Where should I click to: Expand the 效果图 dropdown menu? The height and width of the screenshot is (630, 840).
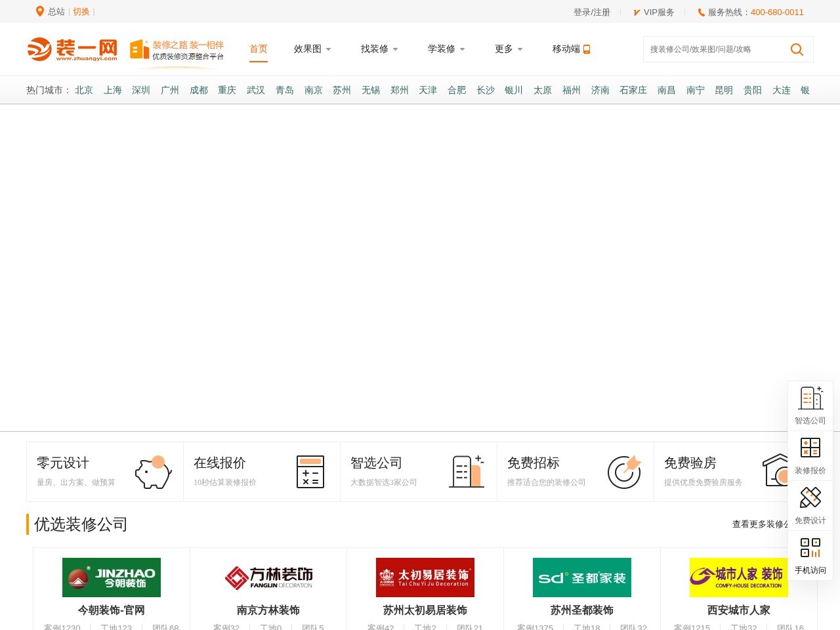(x=312, y=49)
